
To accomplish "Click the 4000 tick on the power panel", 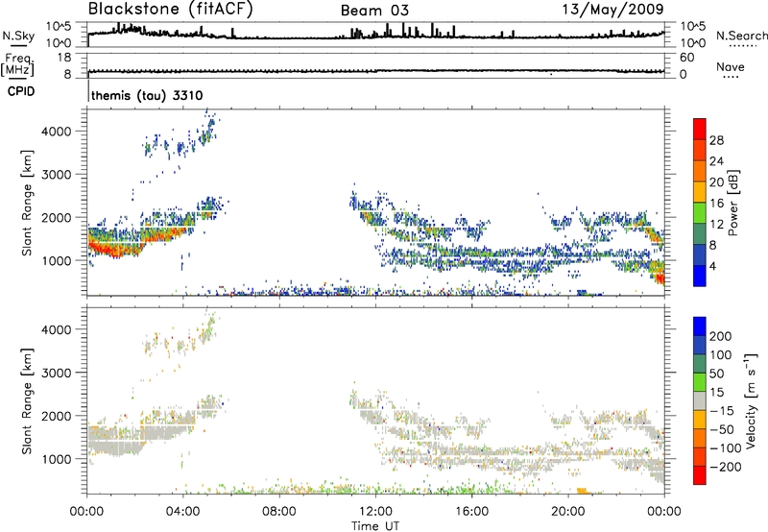I will pos(56,132).
